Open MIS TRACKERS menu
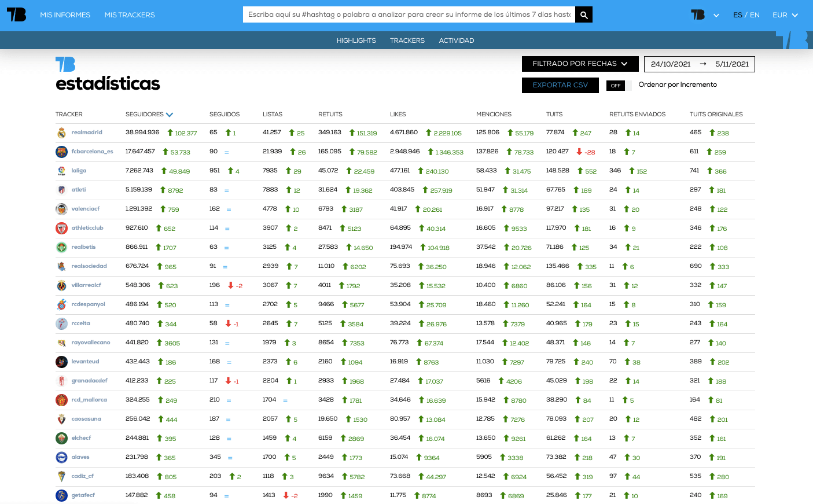 point(130,15)
